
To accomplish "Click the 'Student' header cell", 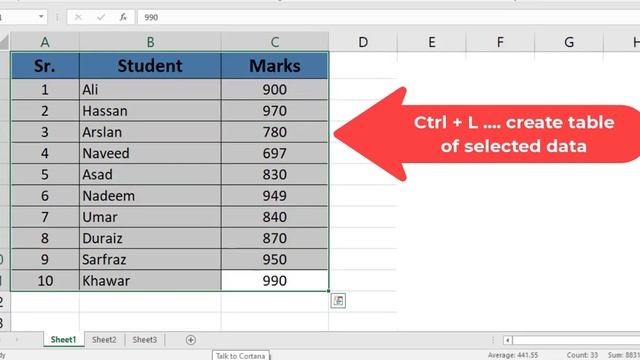I will (x=150, y=65).
